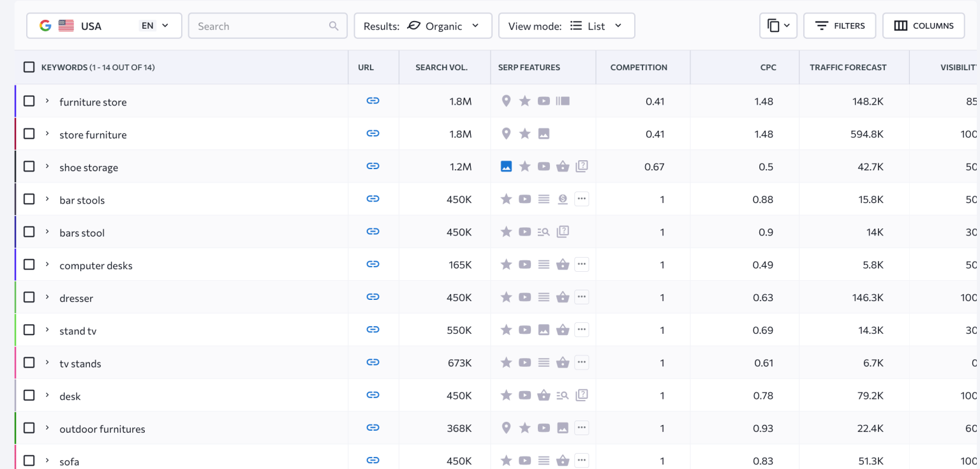980x469 pixels.
Task: Open the URL link icon for dresser
Action: pyautogui.click(x=373, y=297)
